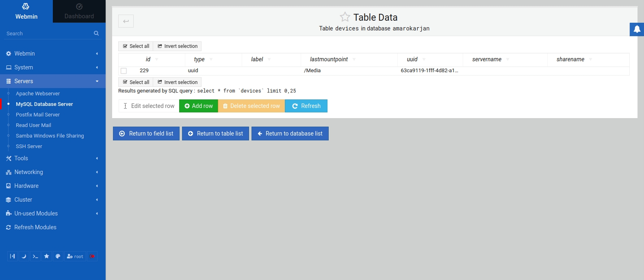Expand the Networking sidebar section
The height and width of the screenshot is (280, 644).
tap(28, 172)
